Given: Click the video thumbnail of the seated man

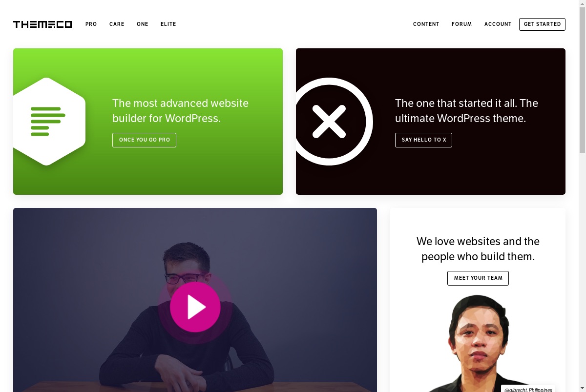Looking at the screenshot, I should pos(195,300).
